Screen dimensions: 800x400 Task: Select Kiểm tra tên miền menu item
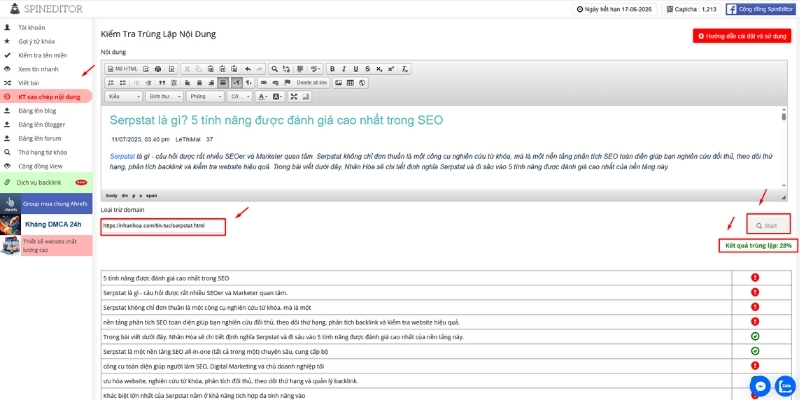coord(43,55)
